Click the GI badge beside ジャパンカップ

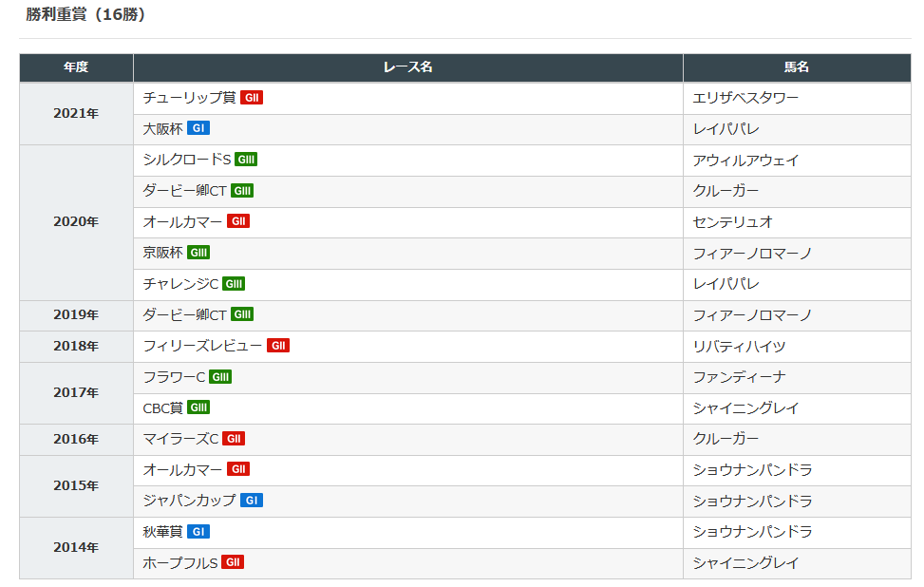(x=252, y=501)
